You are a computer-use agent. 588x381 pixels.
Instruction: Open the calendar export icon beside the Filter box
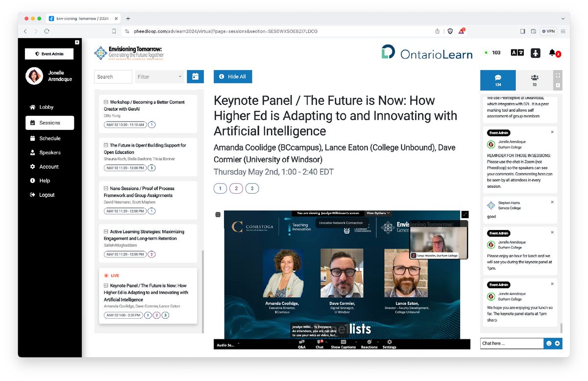click(196, 76)
